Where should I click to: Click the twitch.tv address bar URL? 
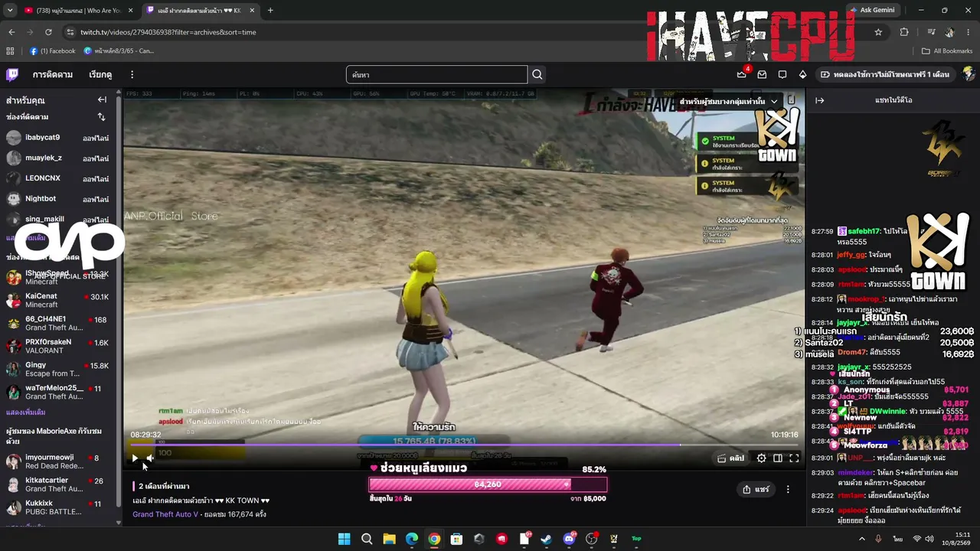[x=168, y=32]
